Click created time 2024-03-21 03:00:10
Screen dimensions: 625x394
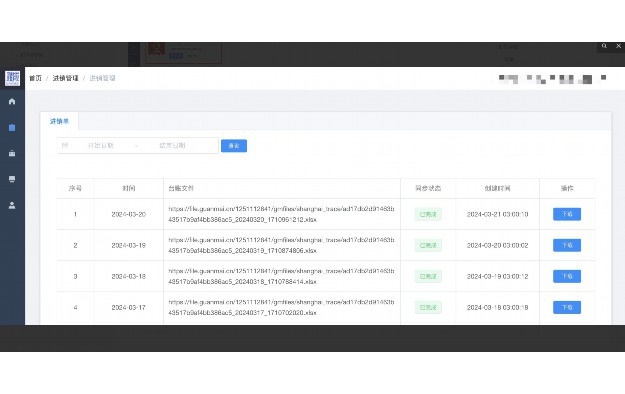497,214
